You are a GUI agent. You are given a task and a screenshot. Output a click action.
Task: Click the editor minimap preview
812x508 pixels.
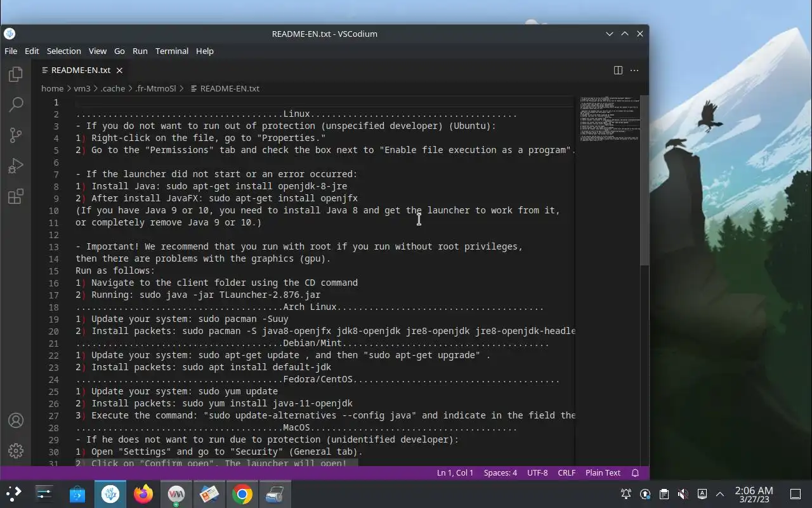[608, 119]
